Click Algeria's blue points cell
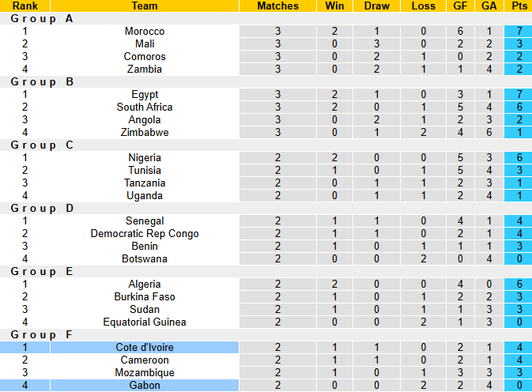The height and width of the screenshot is (392, 532). (519, 285)
